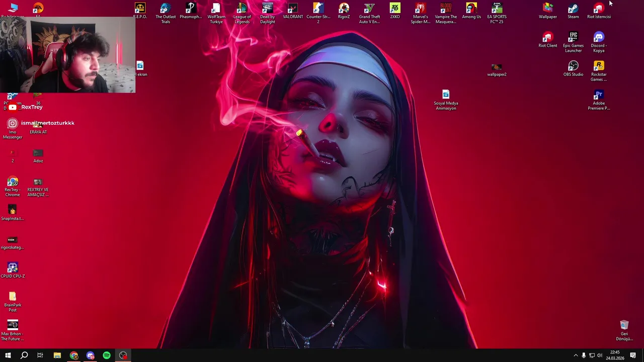Open File Explorer from the taskbar
Viewport: 644px width, 362px height.
[x=57, y=355]
